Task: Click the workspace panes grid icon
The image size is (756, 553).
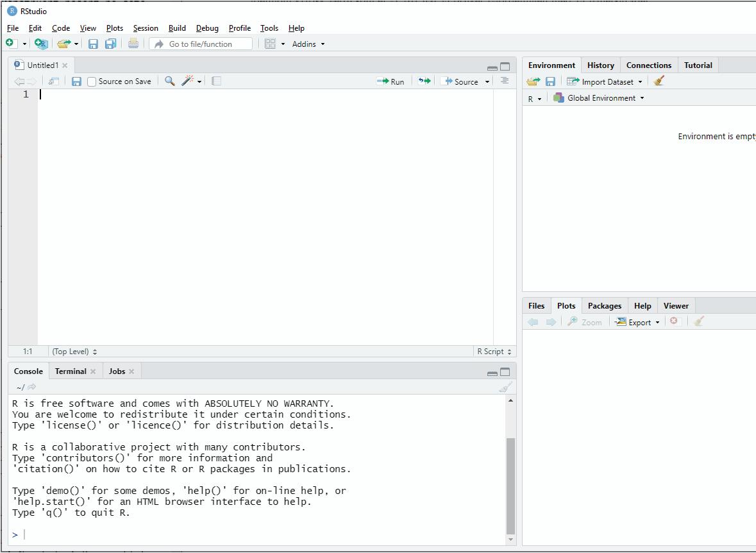Action: pyautogui.click(x=270, y=44)
